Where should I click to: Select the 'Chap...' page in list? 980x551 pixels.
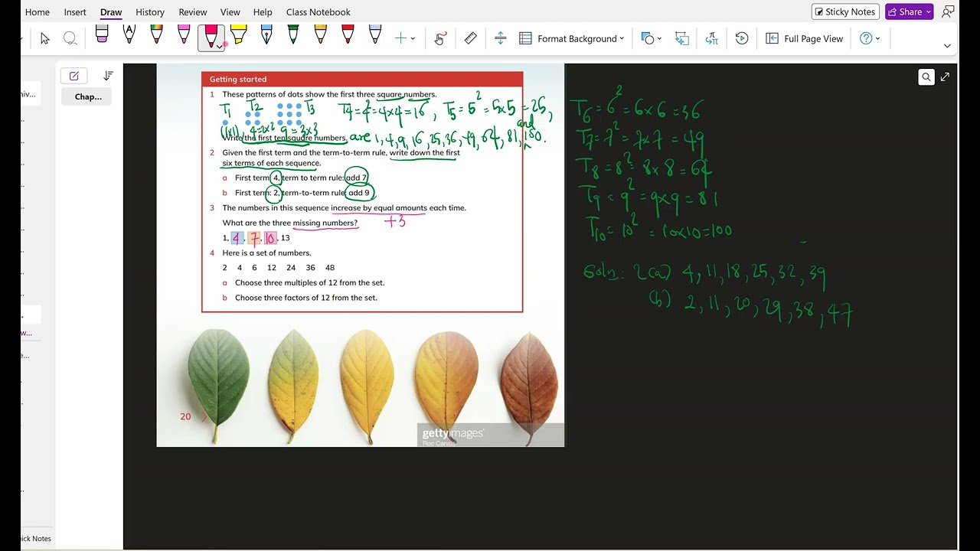pos(87,96)
